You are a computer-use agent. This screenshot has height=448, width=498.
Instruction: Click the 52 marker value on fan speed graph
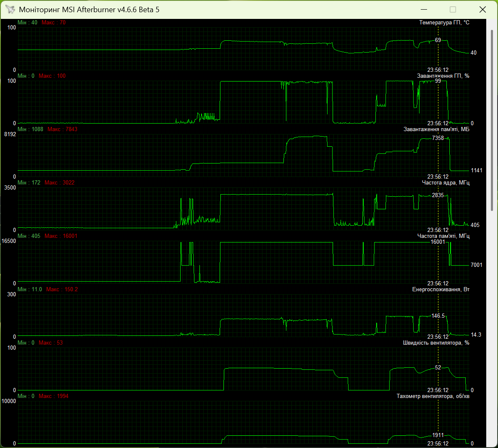438,368
